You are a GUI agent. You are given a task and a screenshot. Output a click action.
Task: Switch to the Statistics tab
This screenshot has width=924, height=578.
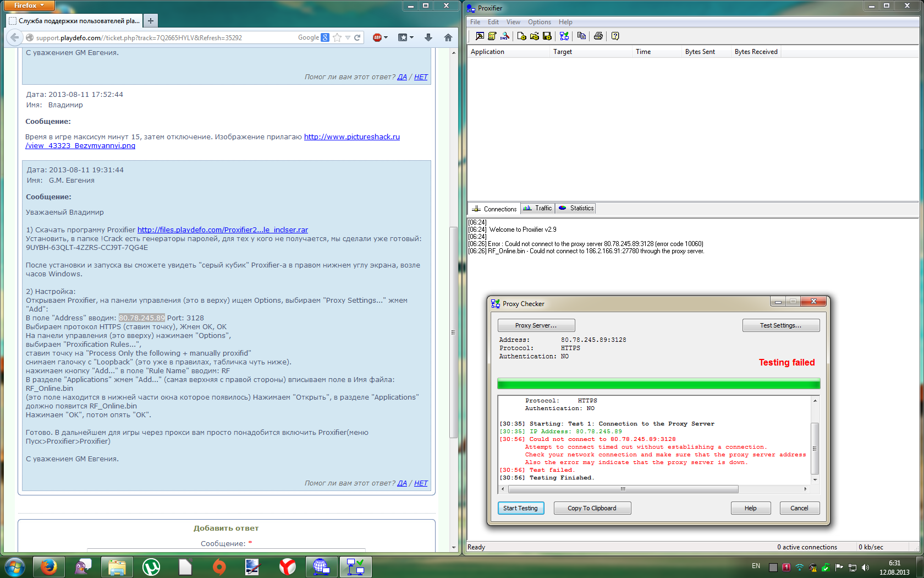(576, 208)
